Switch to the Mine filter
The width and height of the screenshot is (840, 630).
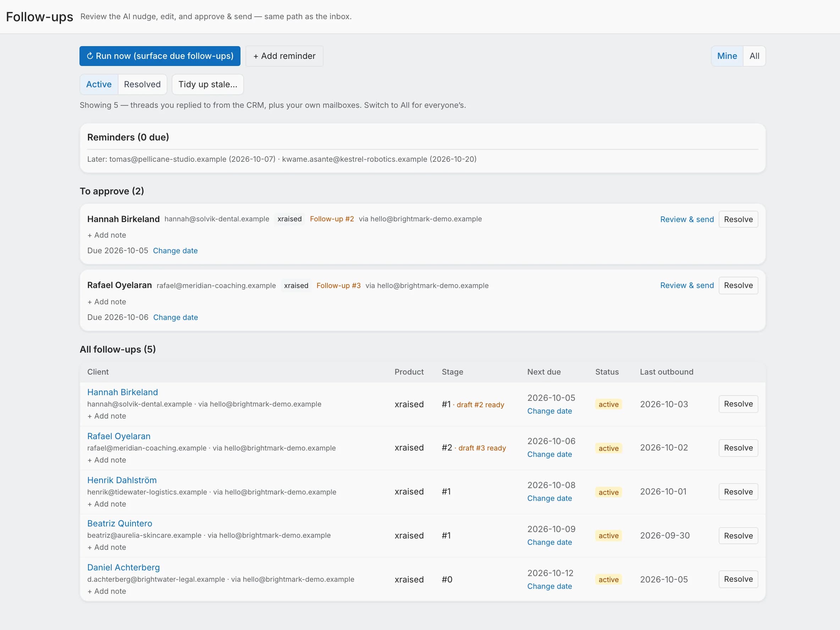coord(727,56)
